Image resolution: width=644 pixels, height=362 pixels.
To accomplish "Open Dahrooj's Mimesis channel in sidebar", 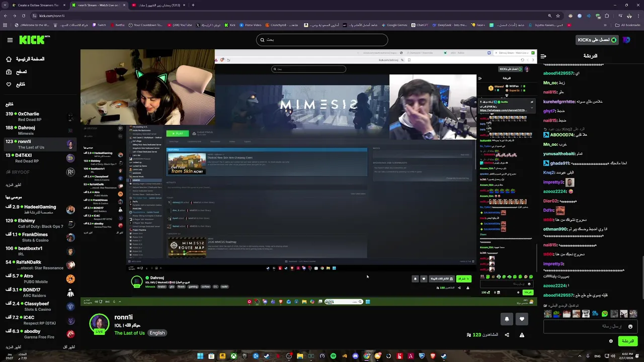I will pyautogui.click(x=39, y=130).
